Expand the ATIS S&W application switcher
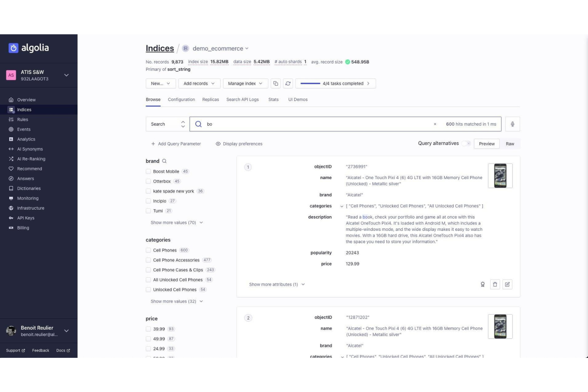 [66, 75]
